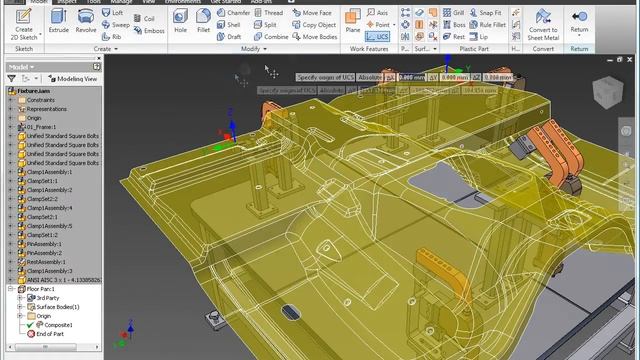This screenshot has height=360, width=640.
Task: Select the Work Features panel label
Action: tap(369, 49)
